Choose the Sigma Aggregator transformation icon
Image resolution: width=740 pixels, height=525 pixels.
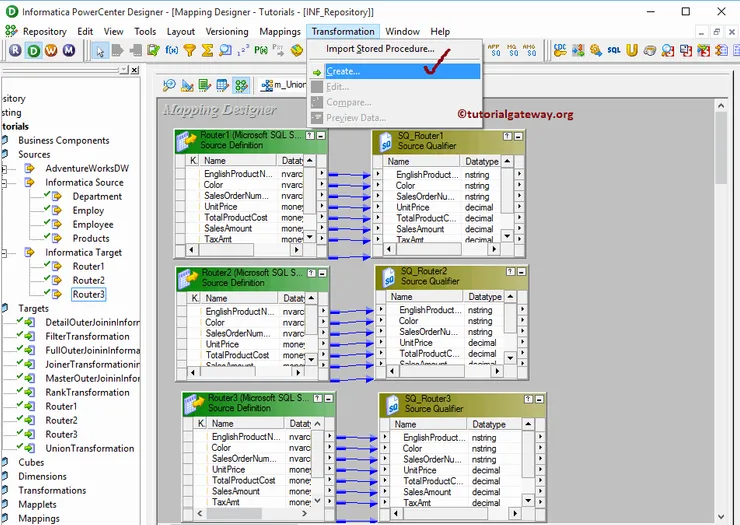(207, 50)
